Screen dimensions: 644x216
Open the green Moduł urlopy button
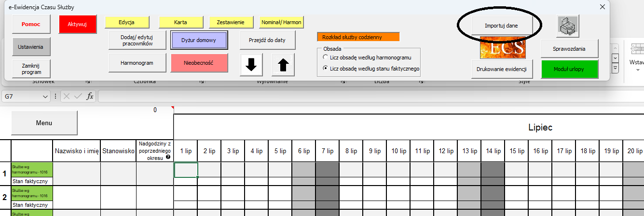coord(570,69)
